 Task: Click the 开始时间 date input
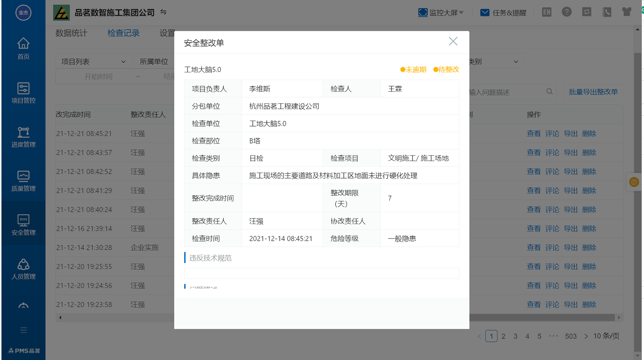pos(98,76)
